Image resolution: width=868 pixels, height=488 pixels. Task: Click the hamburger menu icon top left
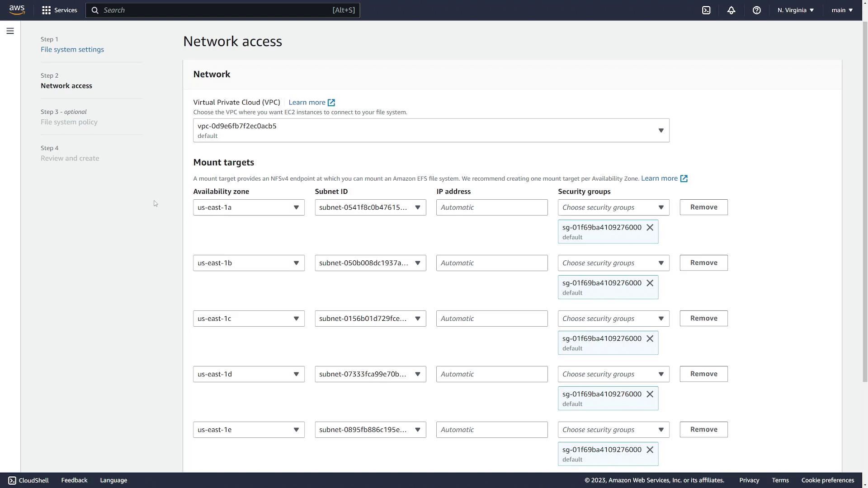[x=10, y=30]
